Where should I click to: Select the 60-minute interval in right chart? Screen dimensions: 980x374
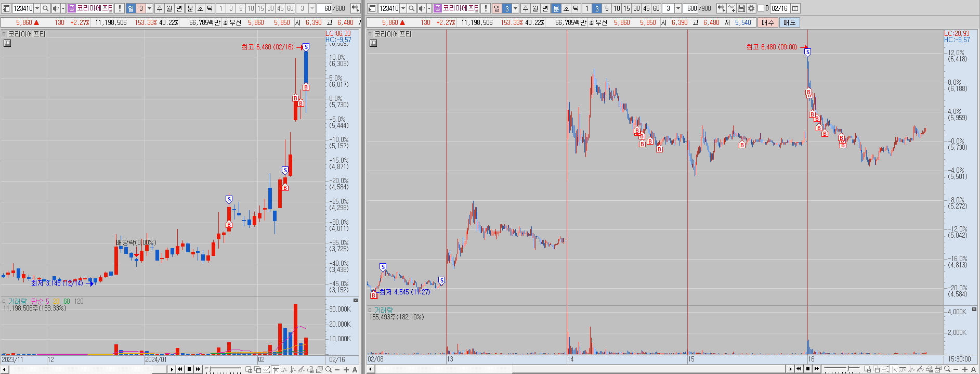[656, 8]
